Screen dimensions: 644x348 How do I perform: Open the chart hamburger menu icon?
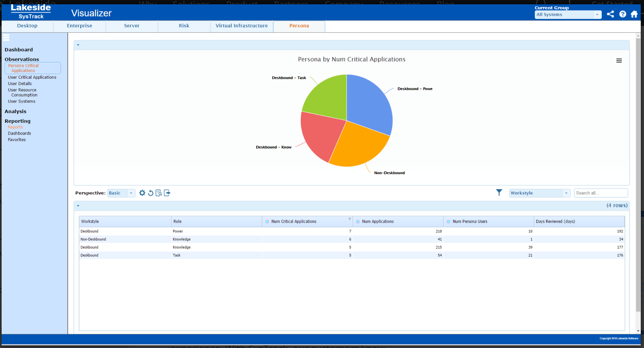pyautogui.click(x=619, y=61)
